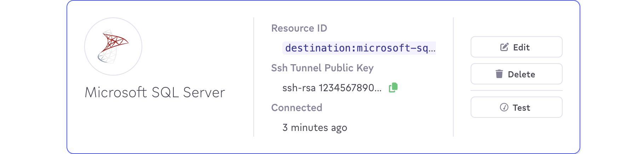Click the Ssh Tunnel Public Key label
Image resolution: width=644 pixels, height=154 pixels.
[322, 68]
